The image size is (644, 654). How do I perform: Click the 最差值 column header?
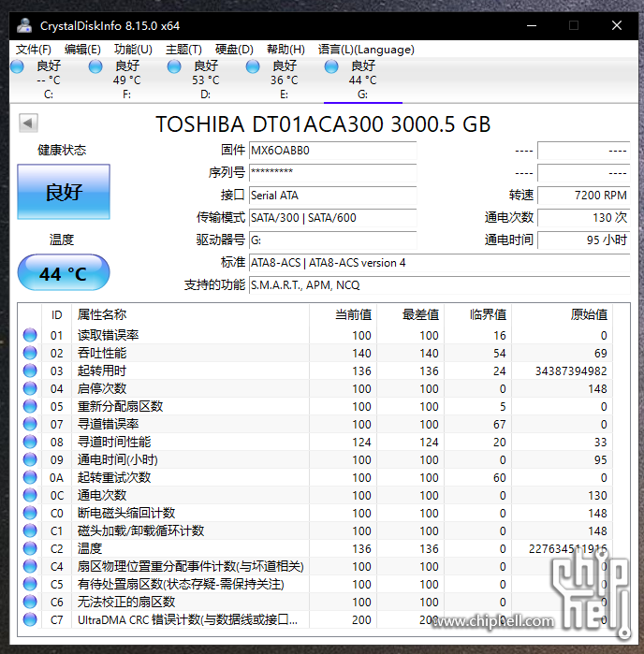[x=410, y=314]
